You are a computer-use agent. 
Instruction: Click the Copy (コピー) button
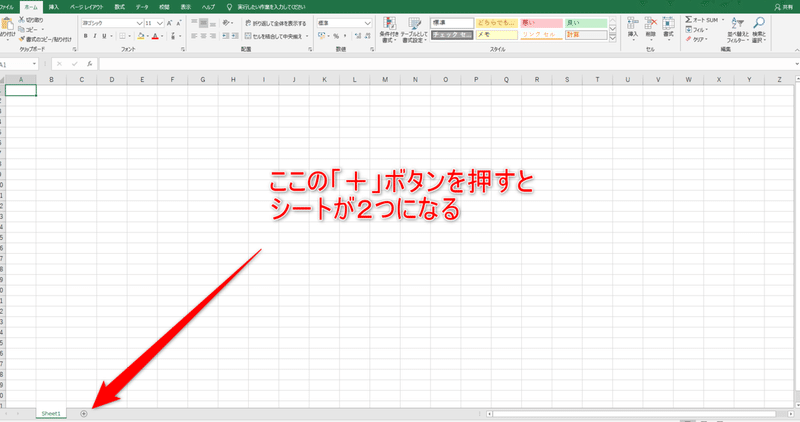pos(28,30)
